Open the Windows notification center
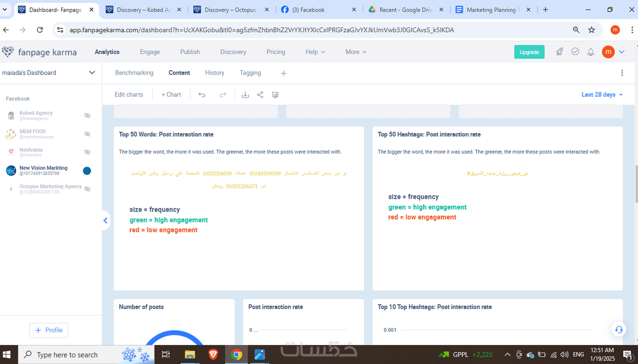 point(628,355)
